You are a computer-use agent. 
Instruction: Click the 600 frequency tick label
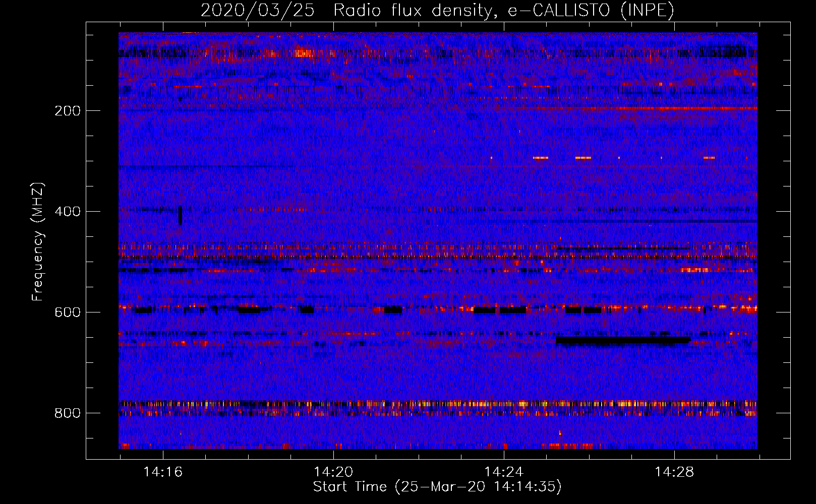point(68,312)
